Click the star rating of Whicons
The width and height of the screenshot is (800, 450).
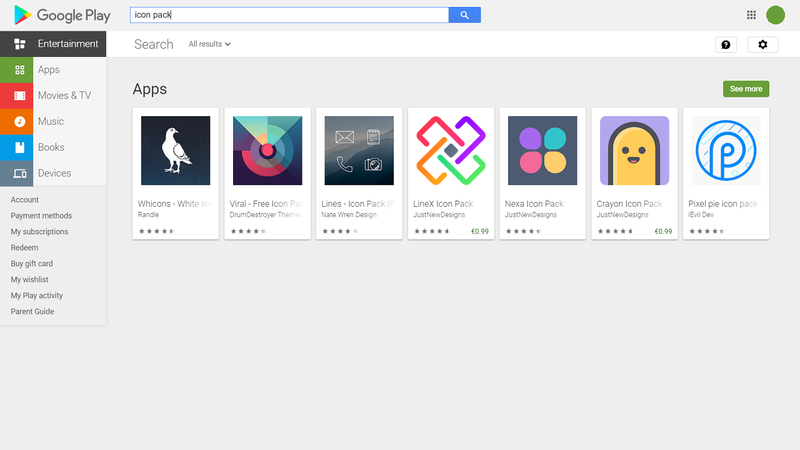pos(157,232)
